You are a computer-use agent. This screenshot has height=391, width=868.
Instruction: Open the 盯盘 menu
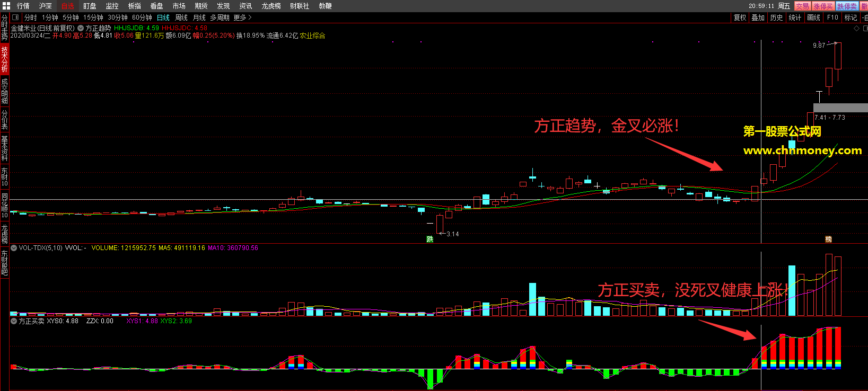[90, 6]
